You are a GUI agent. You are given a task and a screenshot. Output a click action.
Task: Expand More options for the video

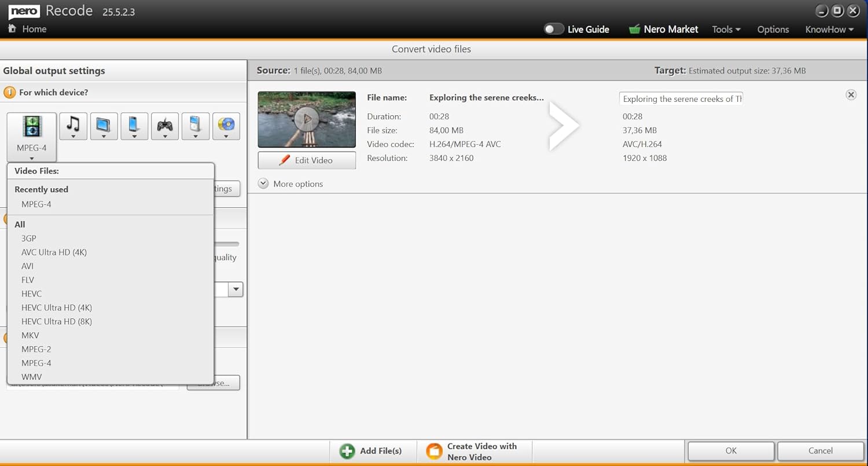[x=263, y=184]
